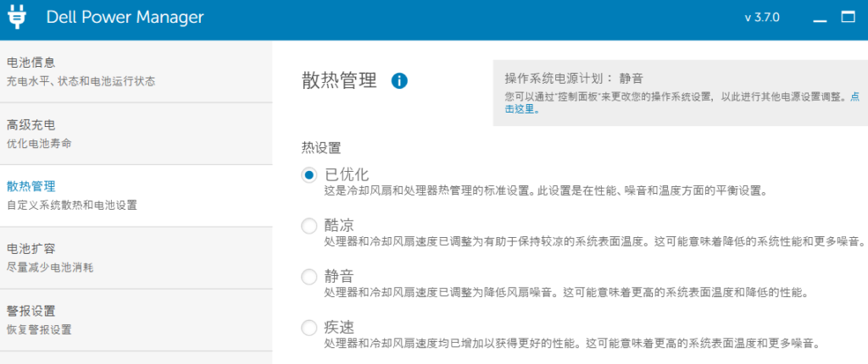Open the 电池扩容 sidebar section
Image resolution: width=868 pixels, height=364 pixels.
pyautogui.click(x=136, y=258)
